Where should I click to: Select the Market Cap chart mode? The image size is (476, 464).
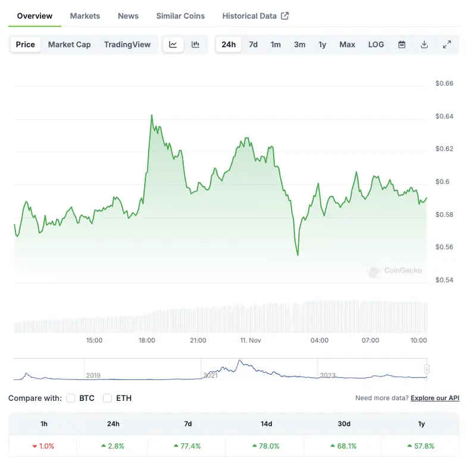[69, 45]
